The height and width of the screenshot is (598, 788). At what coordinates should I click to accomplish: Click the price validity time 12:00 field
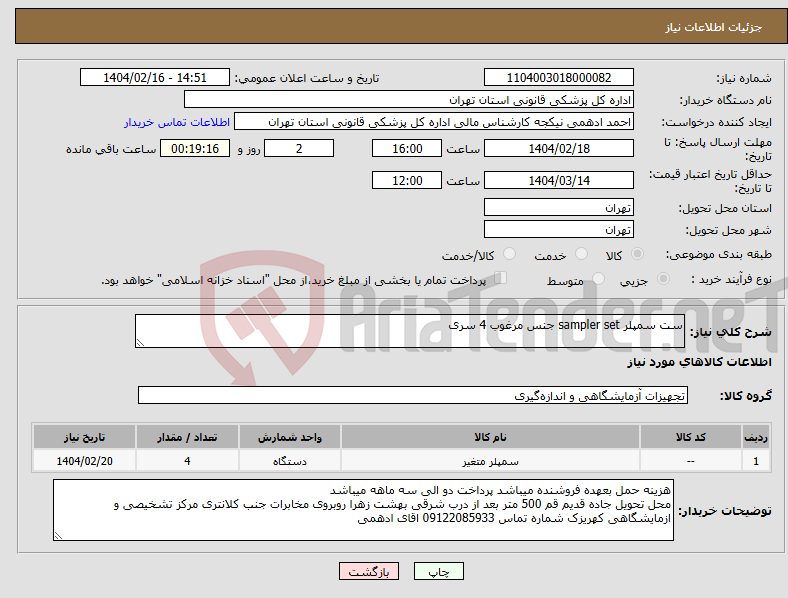tap(407, 180)
